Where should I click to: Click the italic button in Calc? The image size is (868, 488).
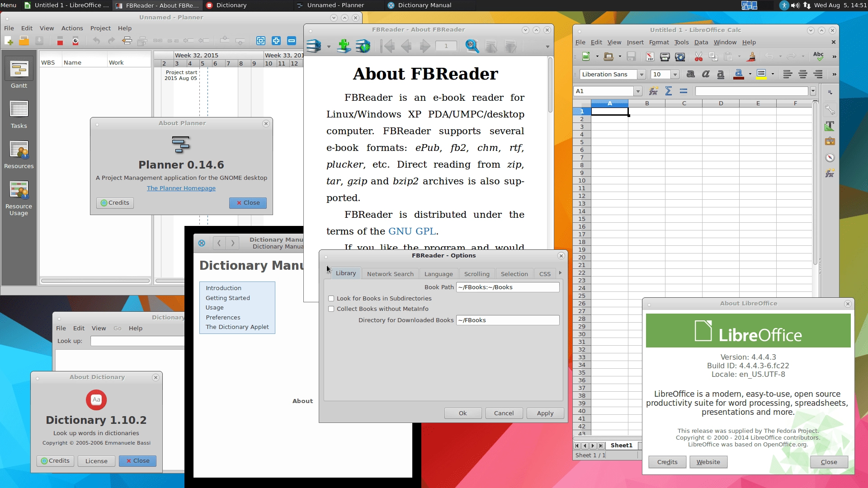click(x=706, y=75)
